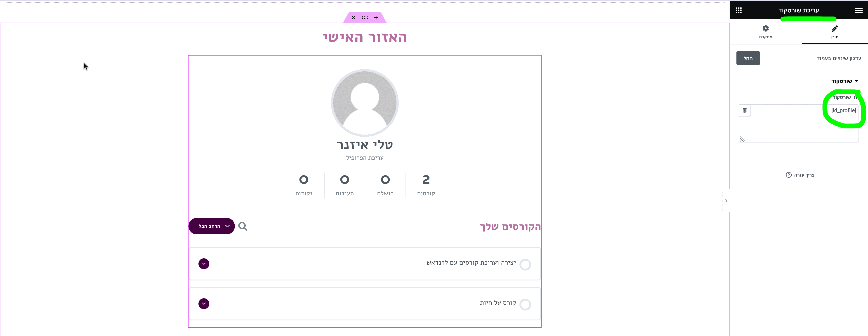Switch to the תוכן content tab
Screen dimensions: 868x336
pyautogui.click(x=835, y=32)
